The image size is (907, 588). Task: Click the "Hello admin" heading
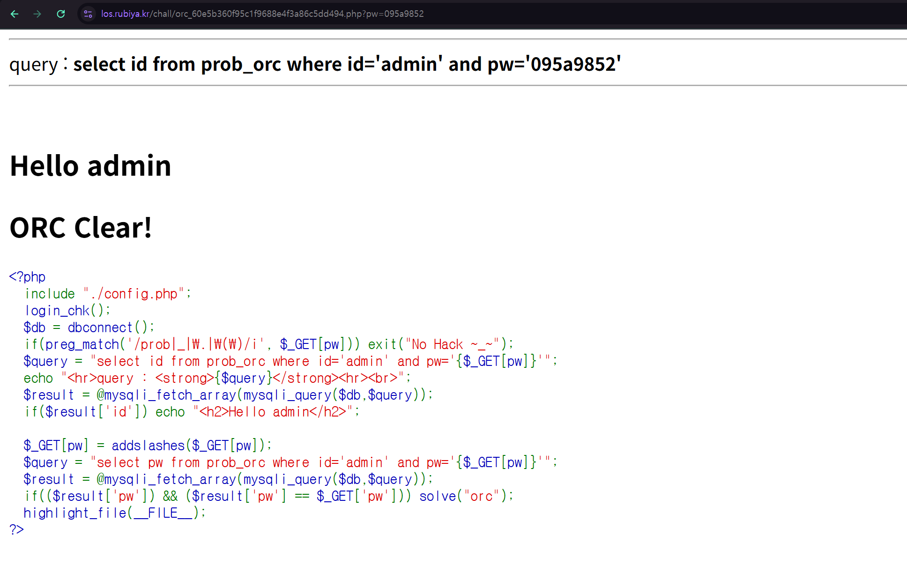[90, 166]
